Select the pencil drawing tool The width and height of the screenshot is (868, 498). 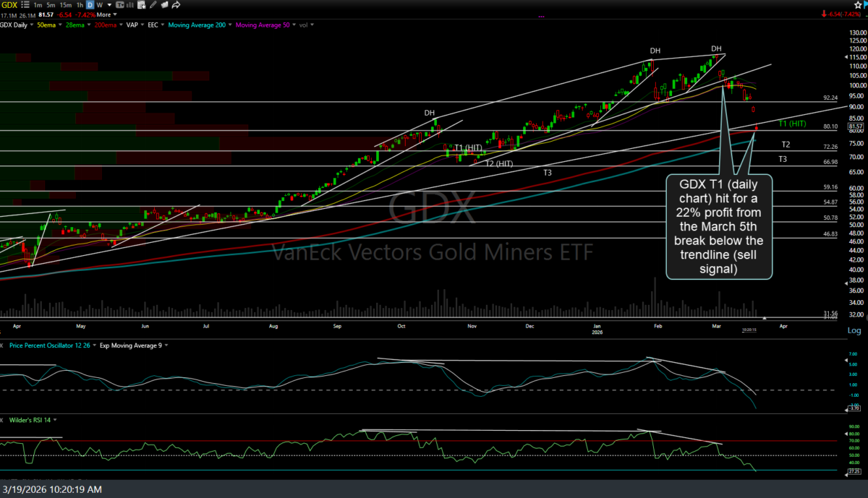point(153,5)
